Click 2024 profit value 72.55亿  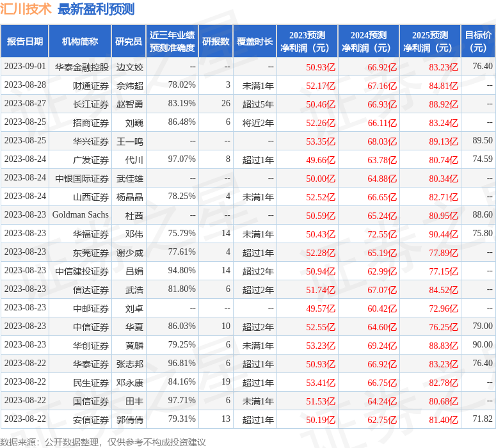pyautogui.click(x=382, y=234)
